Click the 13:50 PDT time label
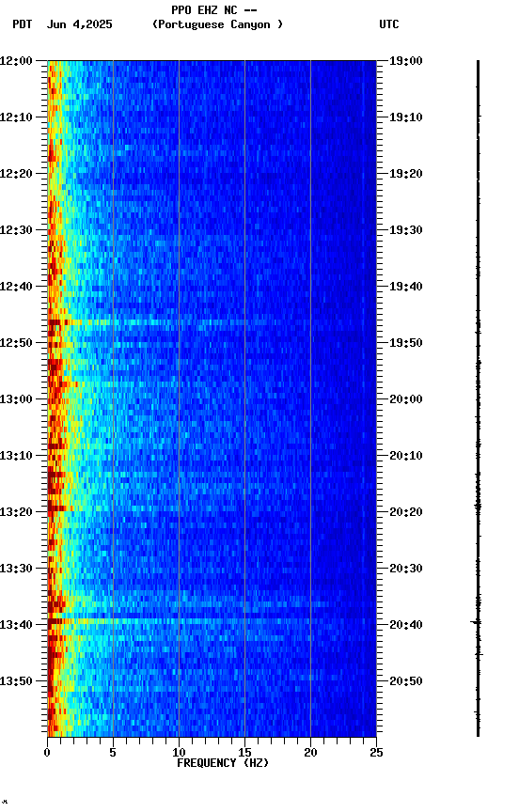The width and height of the screenshot is (519, 812). pos(16,681)
